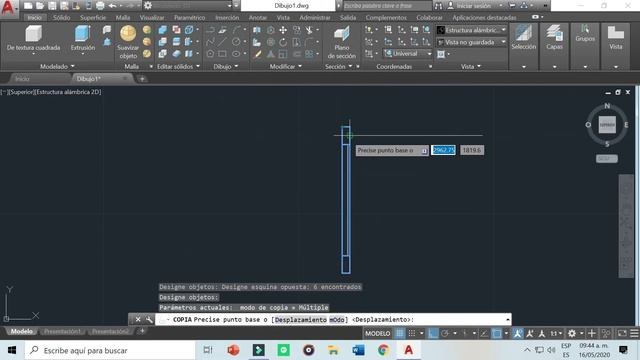Expand the Capas panel arrow
The height and width of the screenshot is (360, 640).
click(554, 67)
